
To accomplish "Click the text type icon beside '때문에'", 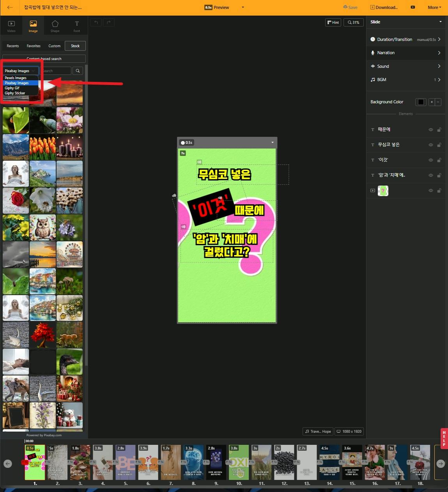I will tap(373, 129).
